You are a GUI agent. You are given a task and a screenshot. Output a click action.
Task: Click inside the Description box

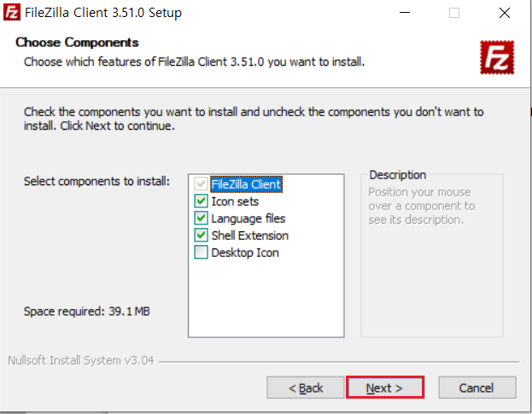[x=431, y=265]
